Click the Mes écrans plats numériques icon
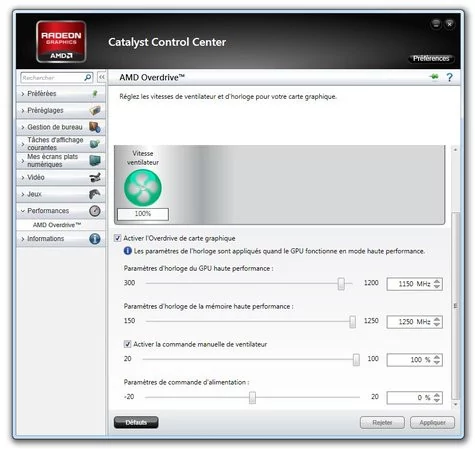 95,160
